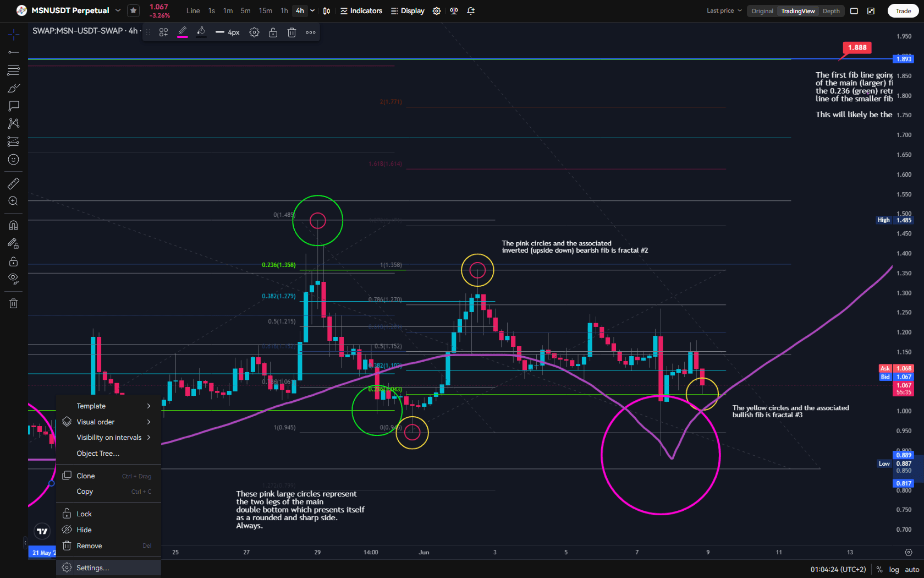Choose Clone in the context menu
The width and height of the screenshot is (924, 578).
point(108,476)
